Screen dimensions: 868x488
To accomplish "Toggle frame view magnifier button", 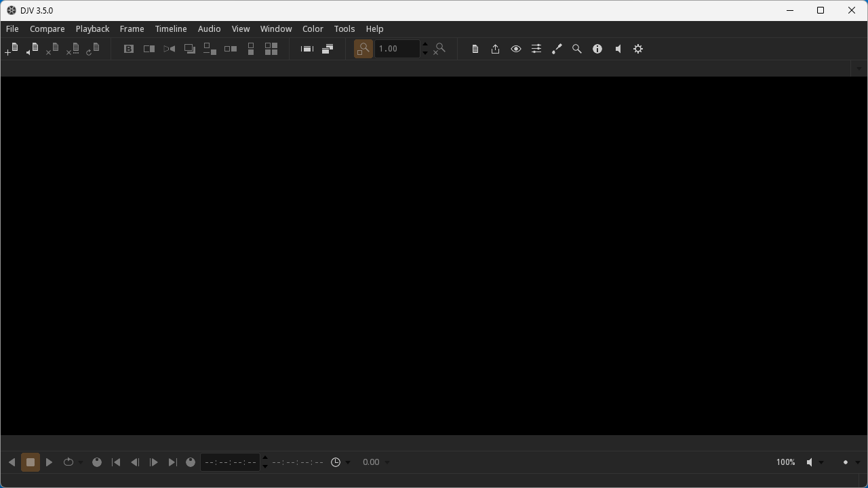I will point(363,49).
